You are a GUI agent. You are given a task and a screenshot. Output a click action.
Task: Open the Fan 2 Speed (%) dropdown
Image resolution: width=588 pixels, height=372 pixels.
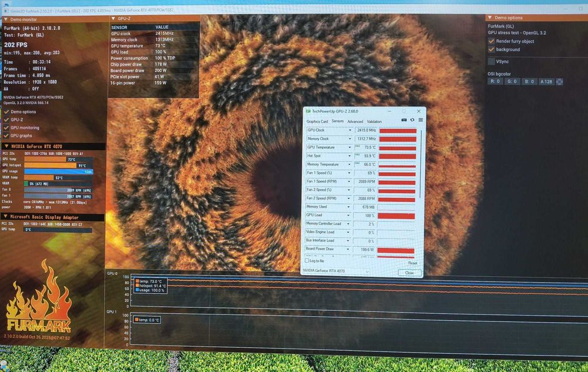[349, 190]
